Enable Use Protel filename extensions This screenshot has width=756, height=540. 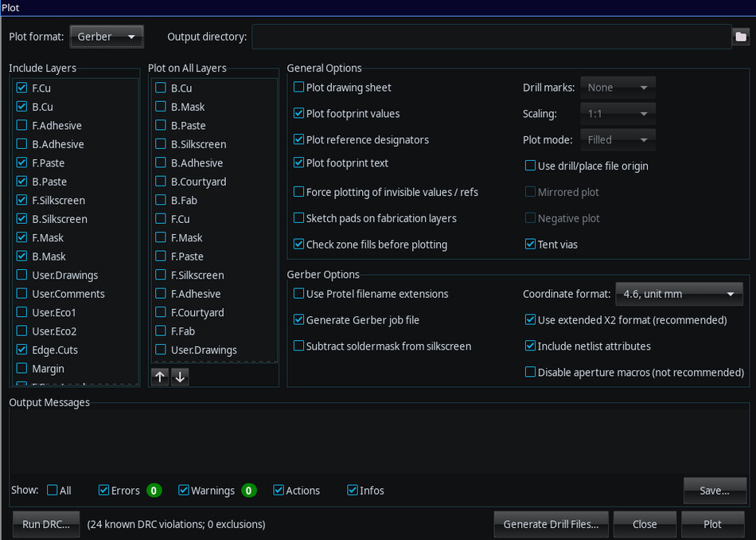tap(299, 294)
